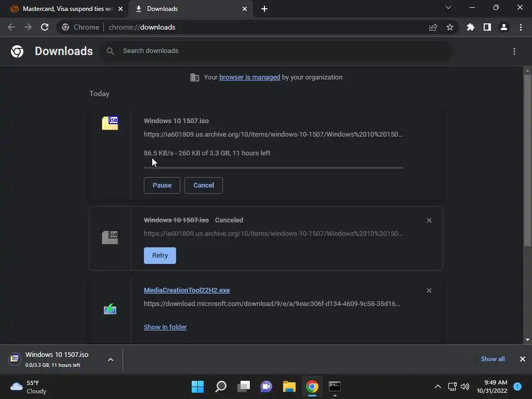This screenshot has height=399, width=532.
Task: Click the grayed canceled ISO file icon
Action: point(110,237)
